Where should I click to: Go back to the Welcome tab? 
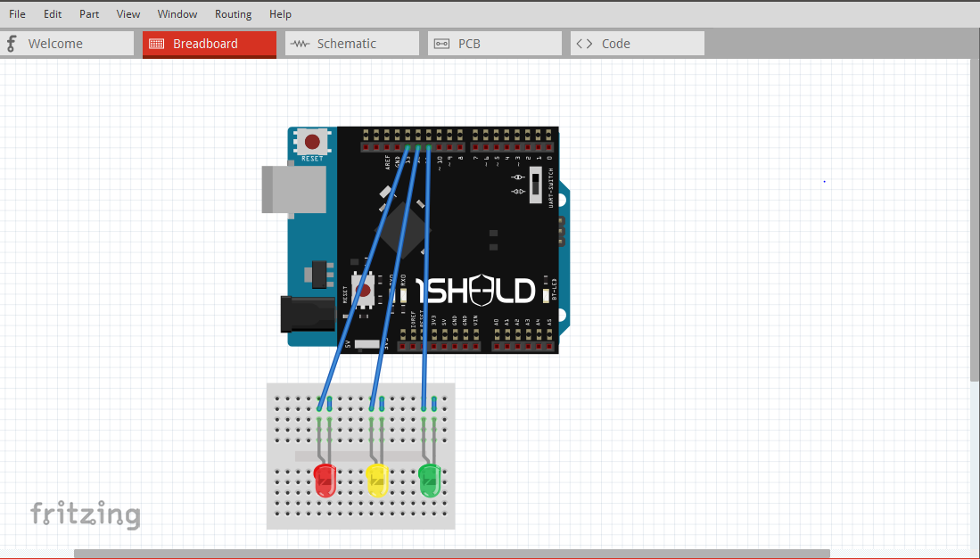click(x=68, y=43)
